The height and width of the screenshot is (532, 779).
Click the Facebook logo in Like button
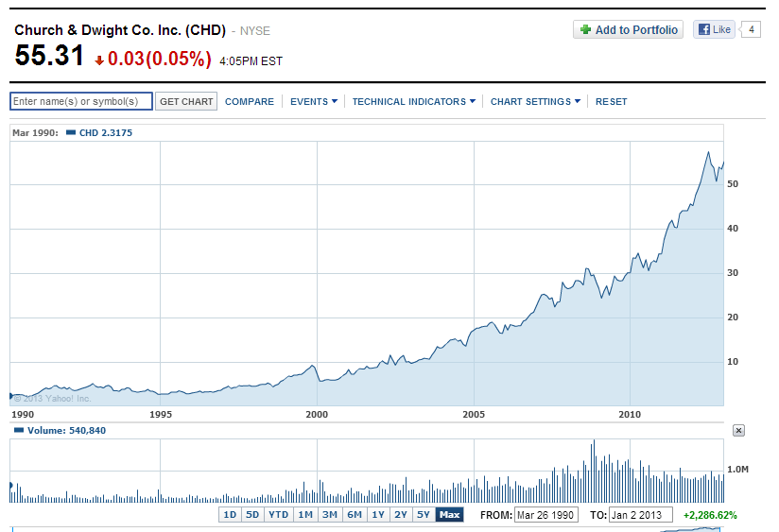tap(704, 29)
